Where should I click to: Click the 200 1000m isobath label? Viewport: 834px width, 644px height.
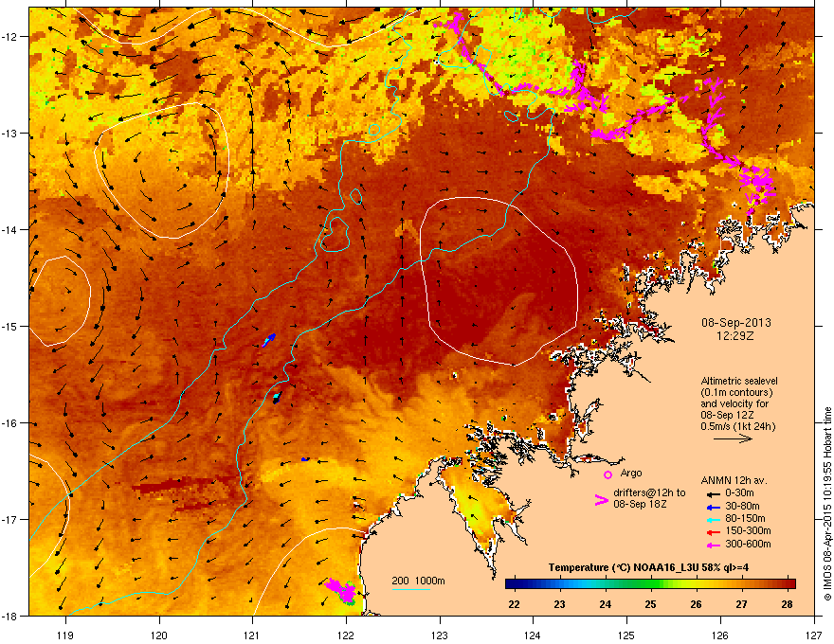click(x=418, y=581)
